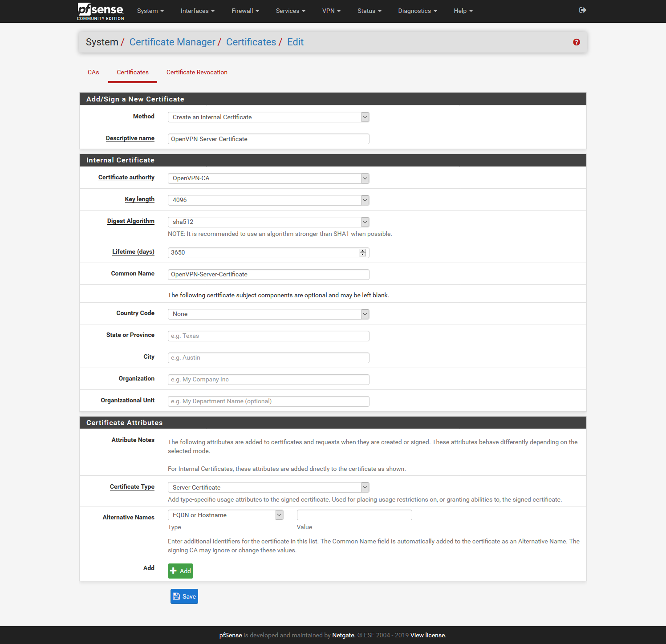Screen dimensions: 666x644
Task: Click the underlined Common Name label
Action: tap(133, 273)
